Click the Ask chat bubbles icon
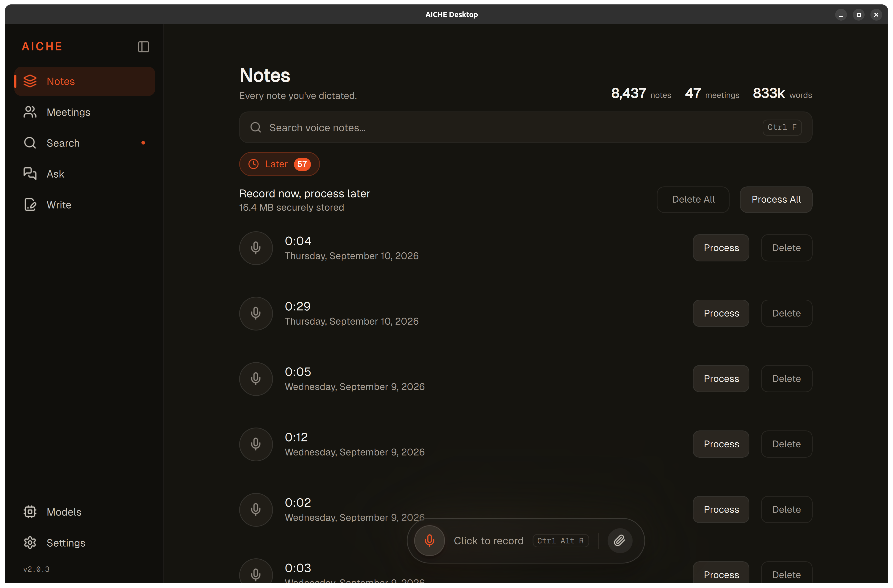Viewport: 893px width, 588px height. [30, 174]
